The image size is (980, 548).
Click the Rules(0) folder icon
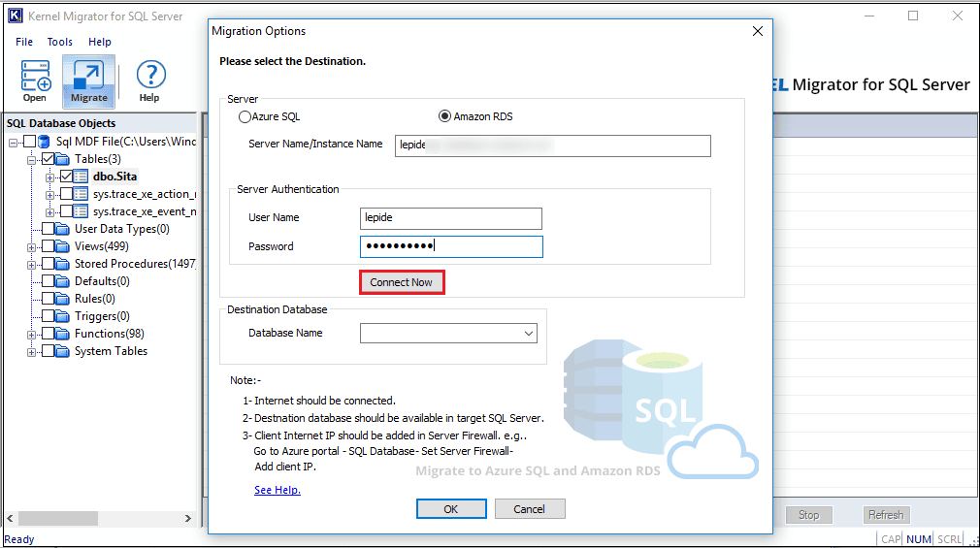[62, 300]
